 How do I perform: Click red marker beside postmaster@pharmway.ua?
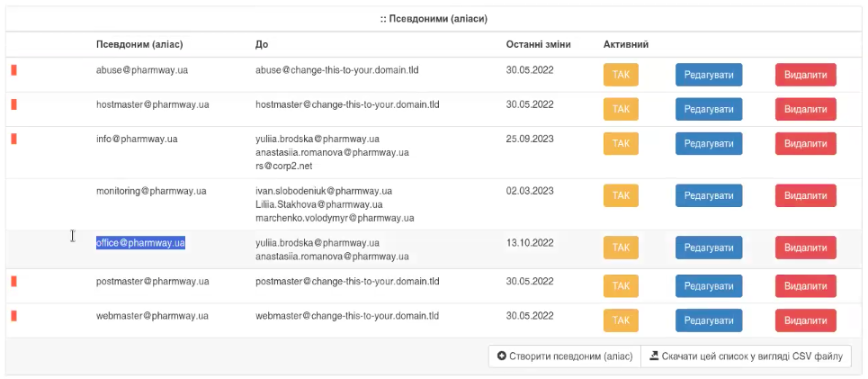click(13, 282)
